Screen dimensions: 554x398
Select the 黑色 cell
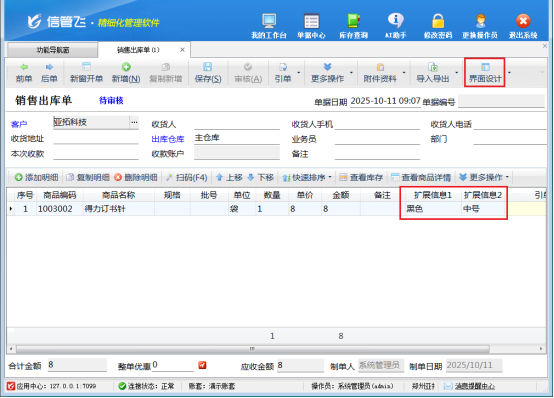tap(433, 209)
